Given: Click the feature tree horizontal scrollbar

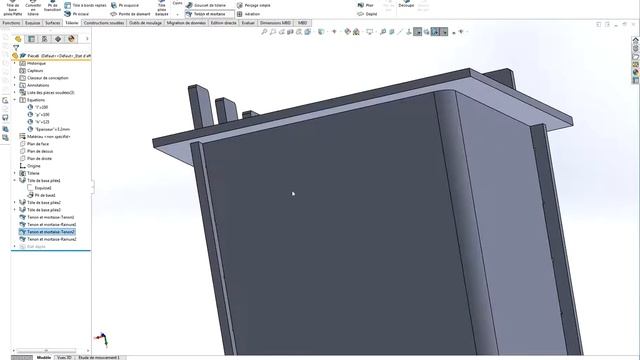Looking at the screenshot, I should point(46,351).
